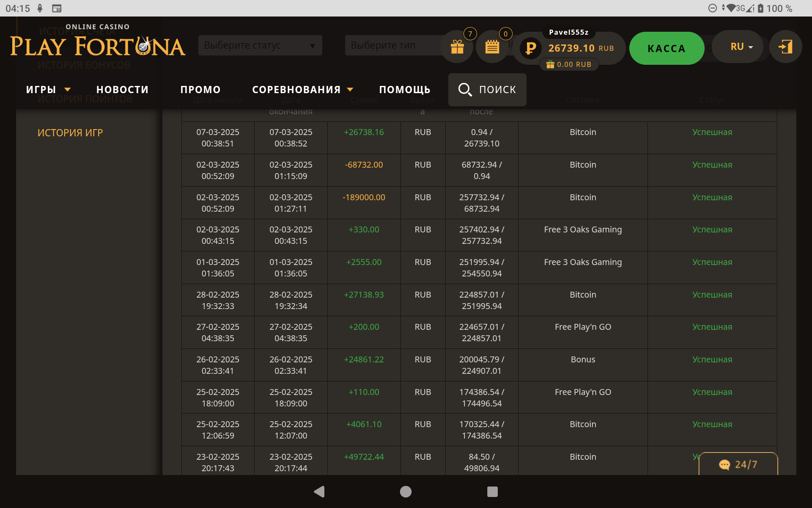Open the RU language selector
The height and width of the screenshot is (508, 812).
click(x=741, y=47)
